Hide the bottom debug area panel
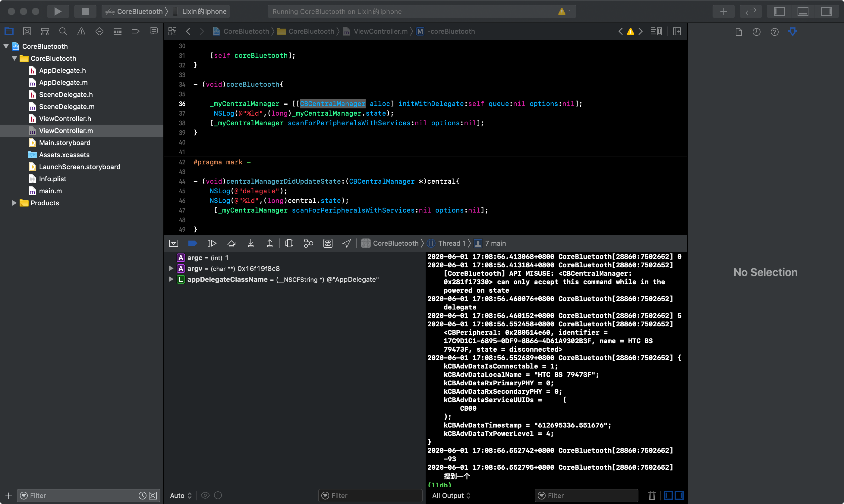The width and height of the screenshot is (844, 504). (x=803, y=11)
